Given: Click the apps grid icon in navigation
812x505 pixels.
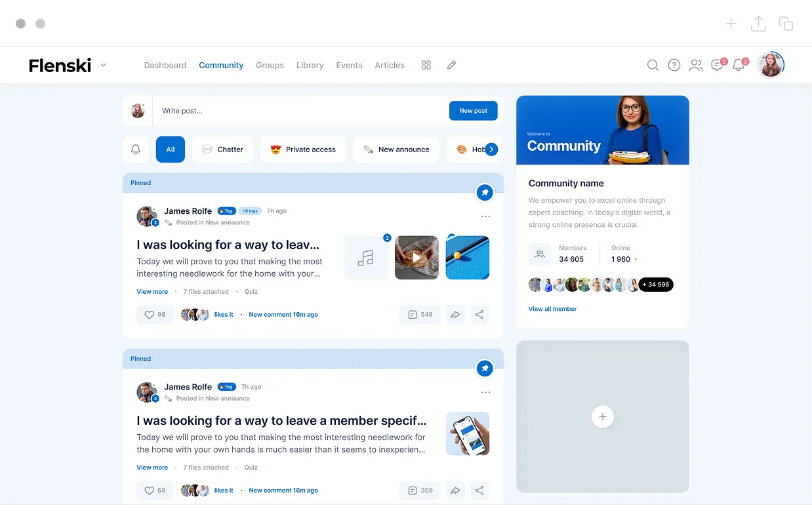Looking at the screenshot, I should [426, 65].
